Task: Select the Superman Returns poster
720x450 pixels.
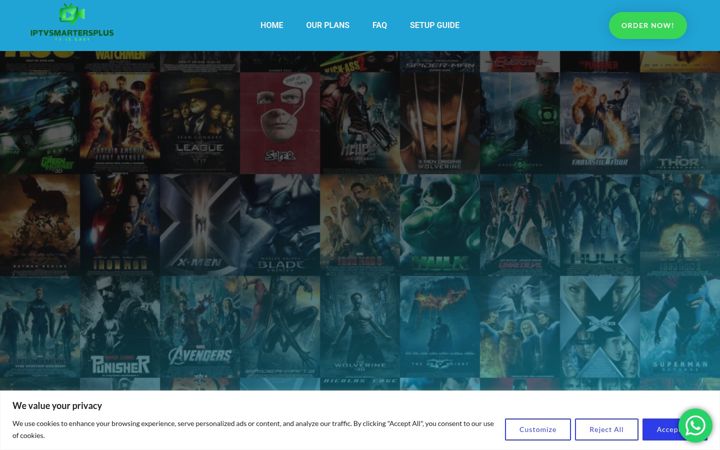Action: click(x=680, y=326)
